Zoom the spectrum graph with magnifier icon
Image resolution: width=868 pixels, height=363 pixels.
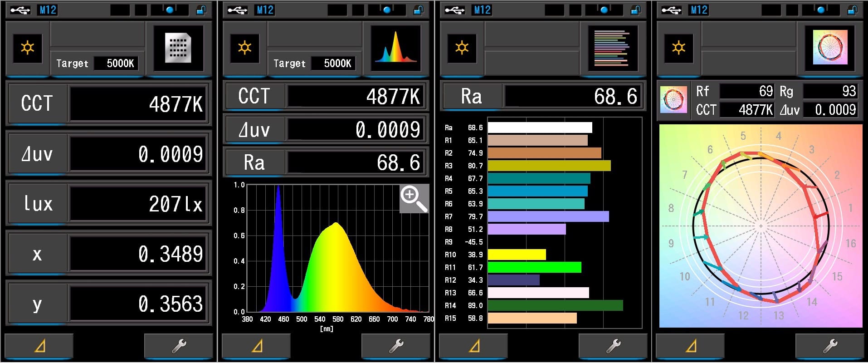coord(414,199)
